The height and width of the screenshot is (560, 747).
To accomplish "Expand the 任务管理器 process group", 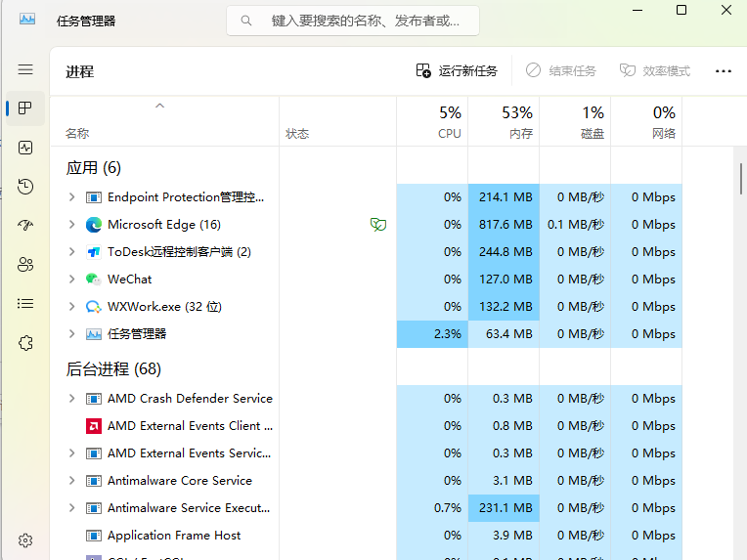I will tap(72, 334).
